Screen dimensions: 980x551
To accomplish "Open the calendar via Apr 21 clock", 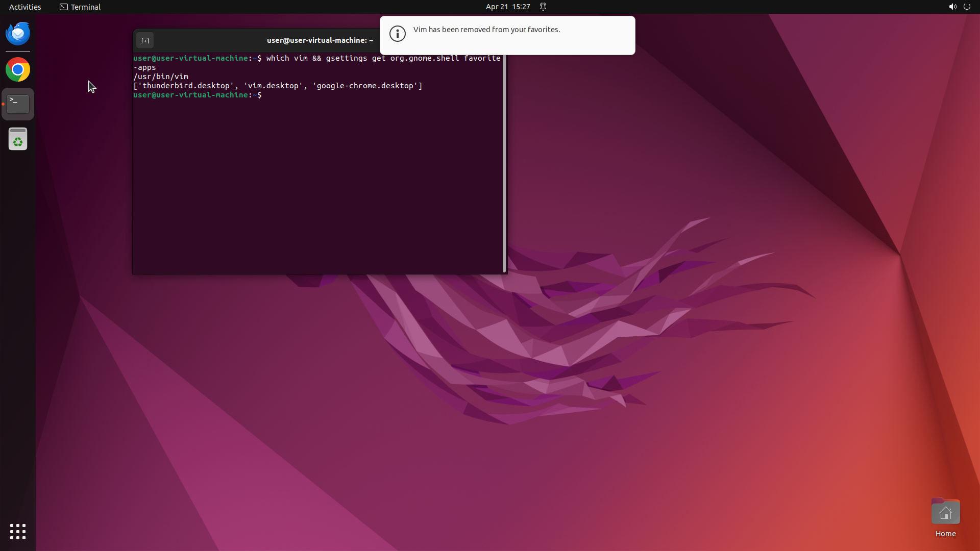I will [507, 7].
